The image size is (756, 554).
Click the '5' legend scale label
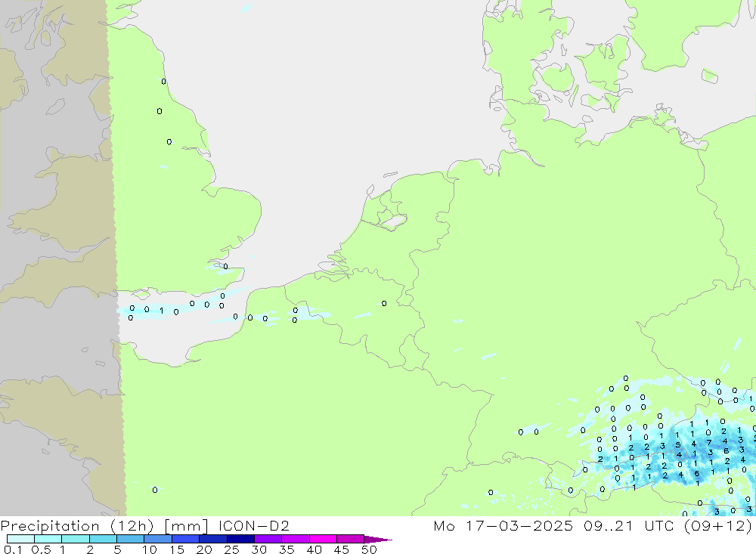pos(117,549)
